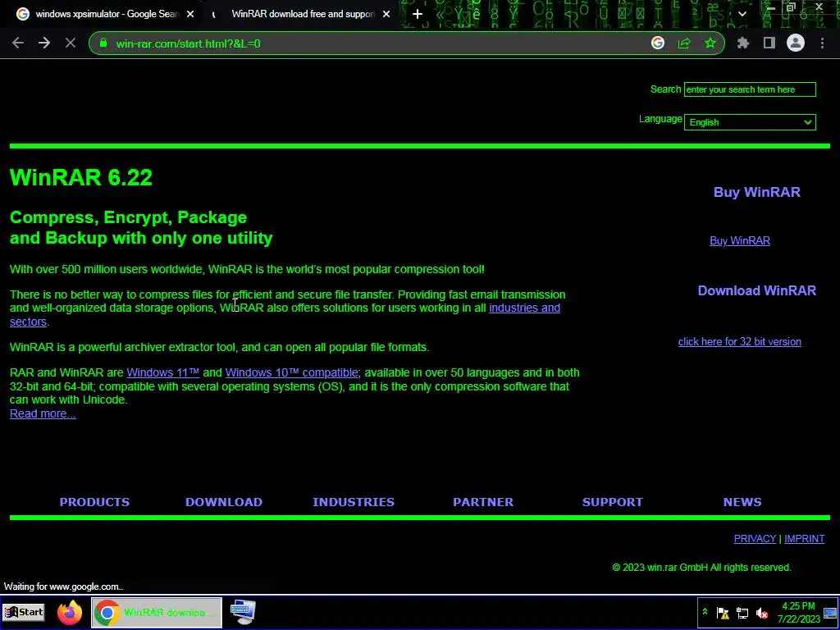The image size is (840, 630).
Task: Open the Chrome three-dot menu
Action: pyautogui.click(x=822, y=43)
